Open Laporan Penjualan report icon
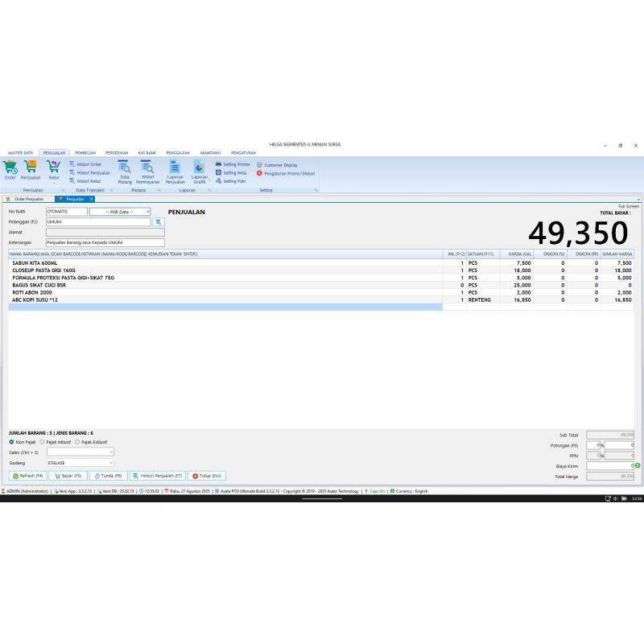Viewport: 644px width, 644px height. [x=175, y=169]
